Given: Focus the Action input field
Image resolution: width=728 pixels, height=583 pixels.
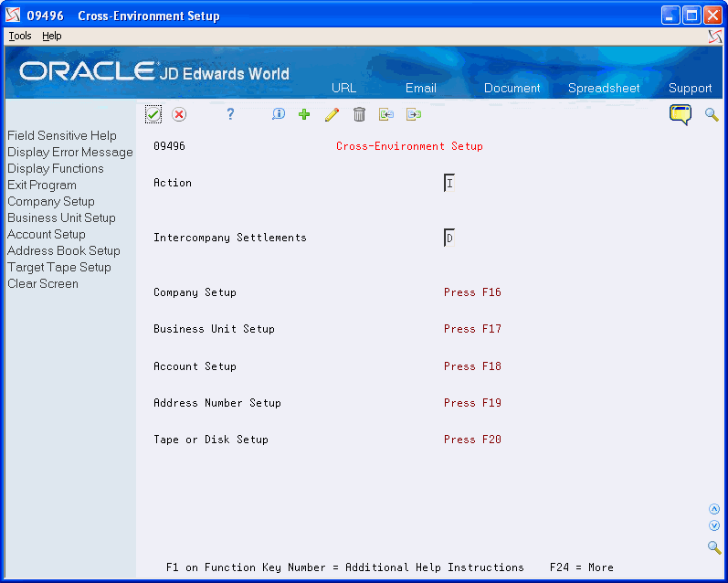Looking at the screenshot, I should [x=449, y=183].
